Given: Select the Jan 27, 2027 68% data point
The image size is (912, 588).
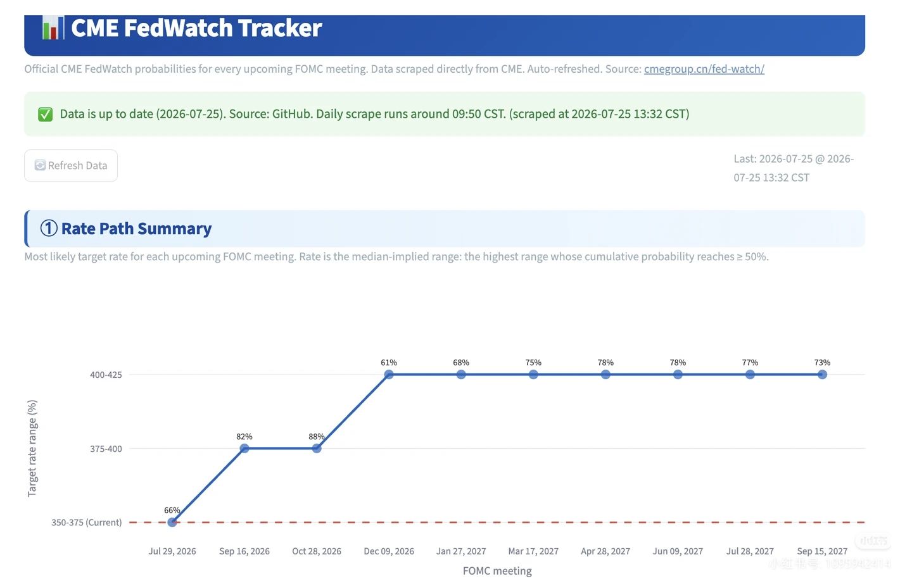Looking at the screenshot, I should pos(461,374).
